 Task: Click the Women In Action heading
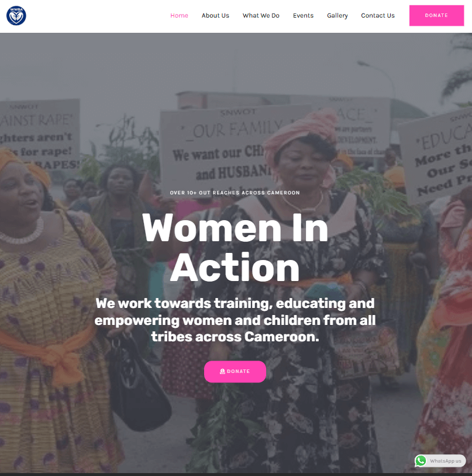(235, 248)
